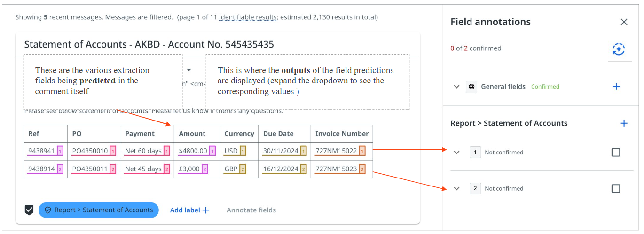The height and width of the screenshot is (234, 644).
Task: Open the dropdown arrow in message header
Action: coord(189,70)
